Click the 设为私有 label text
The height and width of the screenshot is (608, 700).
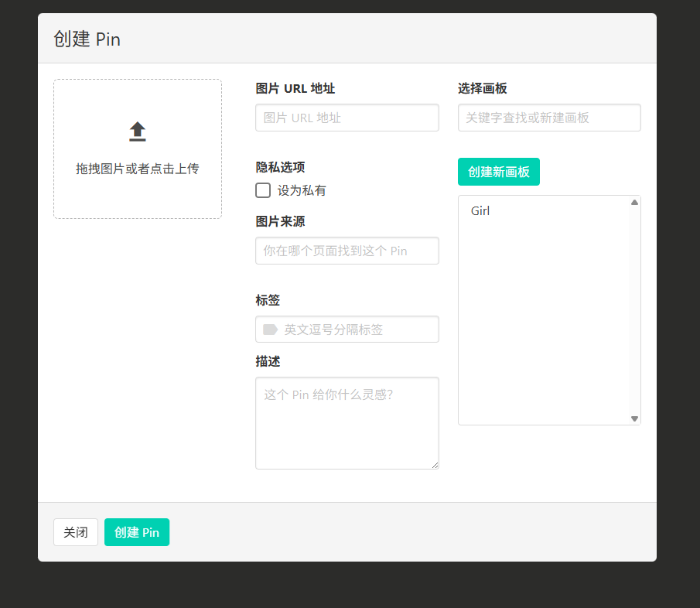coord(302,190)
